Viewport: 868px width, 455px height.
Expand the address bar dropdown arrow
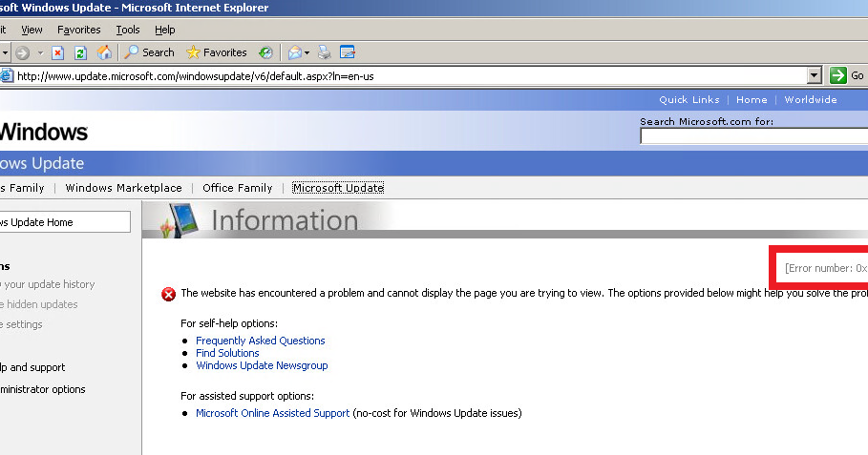click(815, 75)
